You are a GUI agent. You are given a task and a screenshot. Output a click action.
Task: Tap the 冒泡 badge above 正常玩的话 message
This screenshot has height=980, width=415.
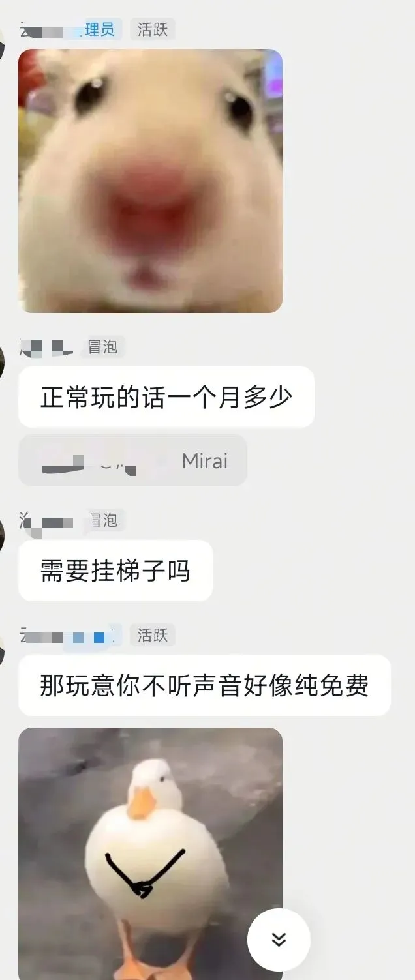pos(102,347)
